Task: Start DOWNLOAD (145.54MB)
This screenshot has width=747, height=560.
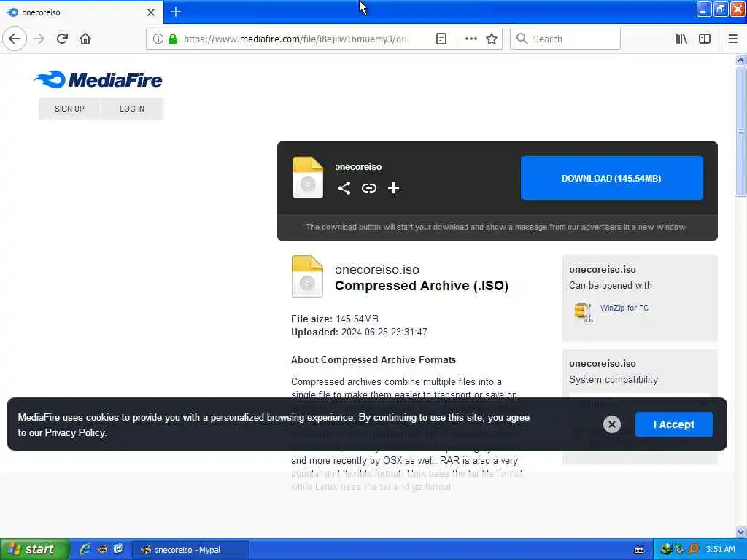Action: point(612,178)
